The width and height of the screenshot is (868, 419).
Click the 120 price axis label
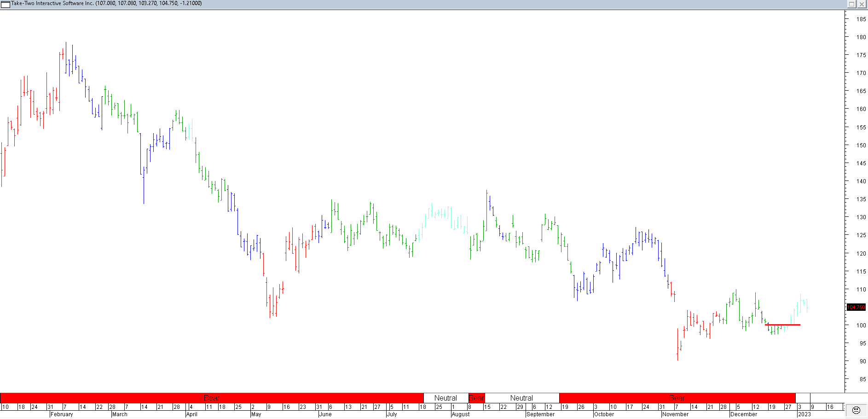[861, 254]
